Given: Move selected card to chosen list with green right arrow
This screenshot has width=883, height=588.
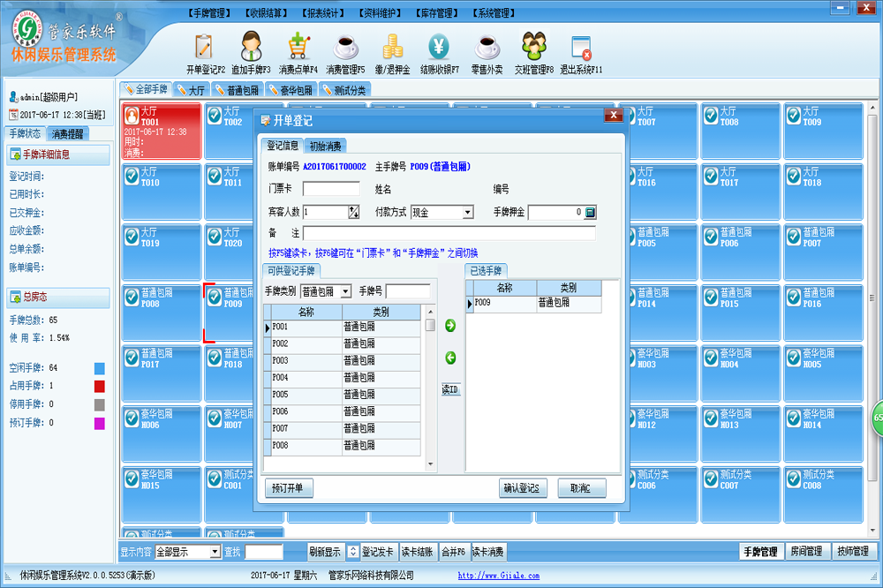Looking at the screenshot, I should pos(450,326).
